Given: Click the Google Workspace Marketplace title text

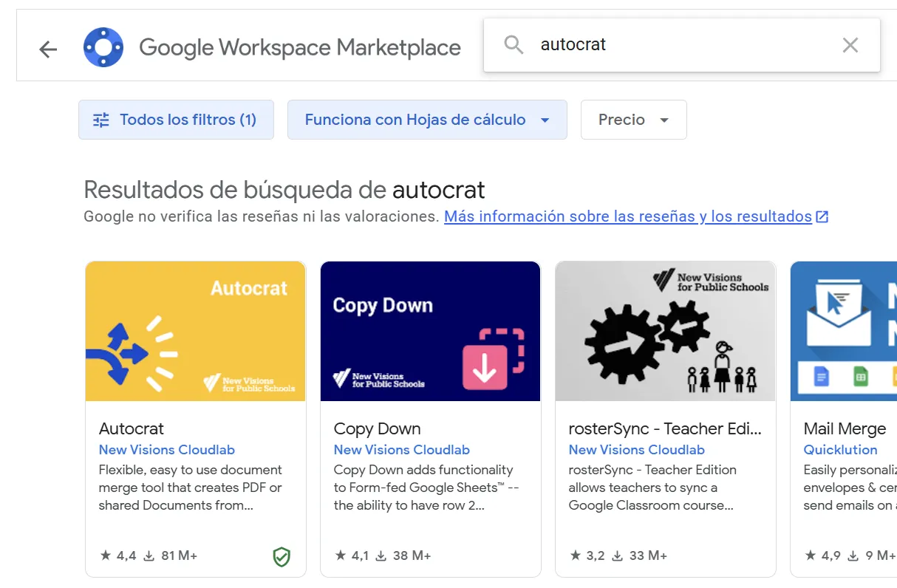Looking at the screenshot, I should (300, 48).
